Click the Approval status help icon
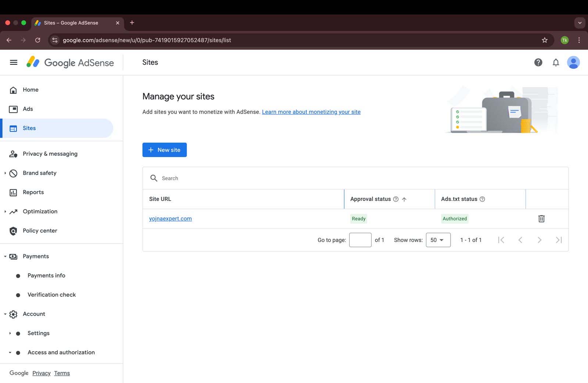The image size is (588, 383). 396,199
